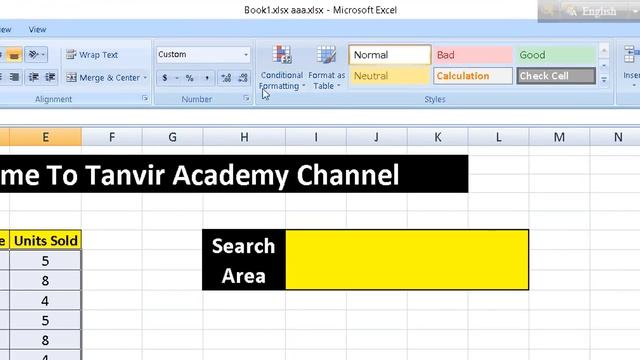
Task: Select column K header
Action: (x=438, y=137)
